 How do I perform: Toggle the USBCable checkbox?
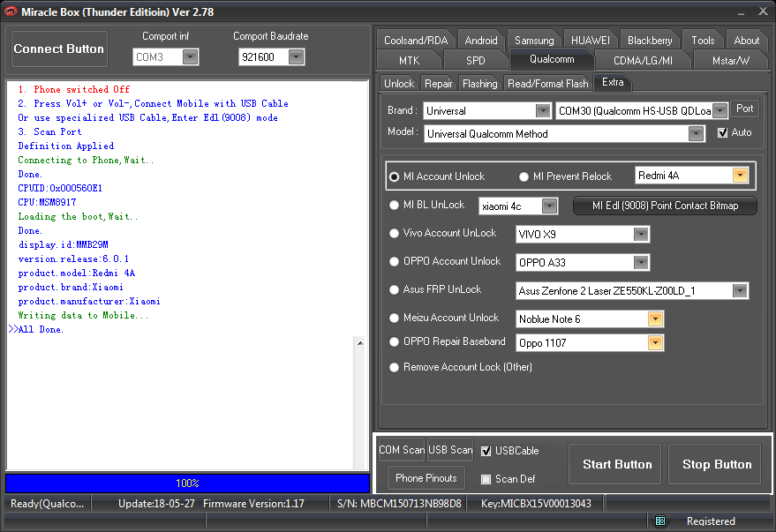click(486, 451)
